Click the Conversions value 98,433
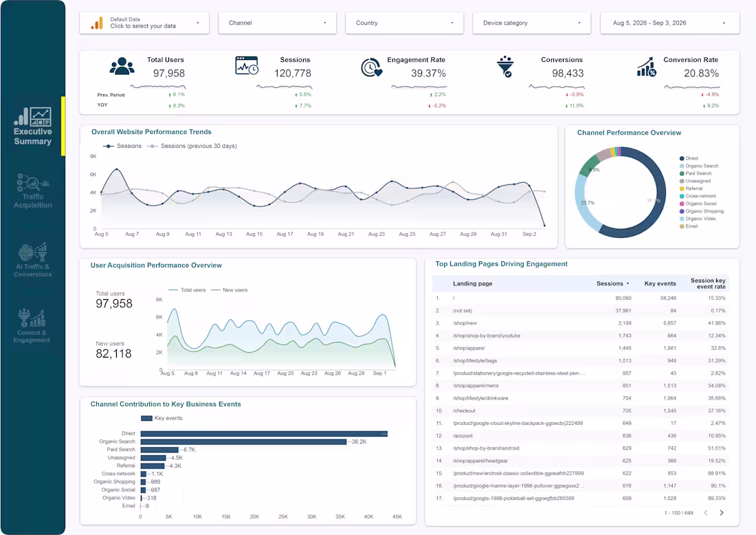The width and height of the screenshot is (756, 535). point(568,74)
